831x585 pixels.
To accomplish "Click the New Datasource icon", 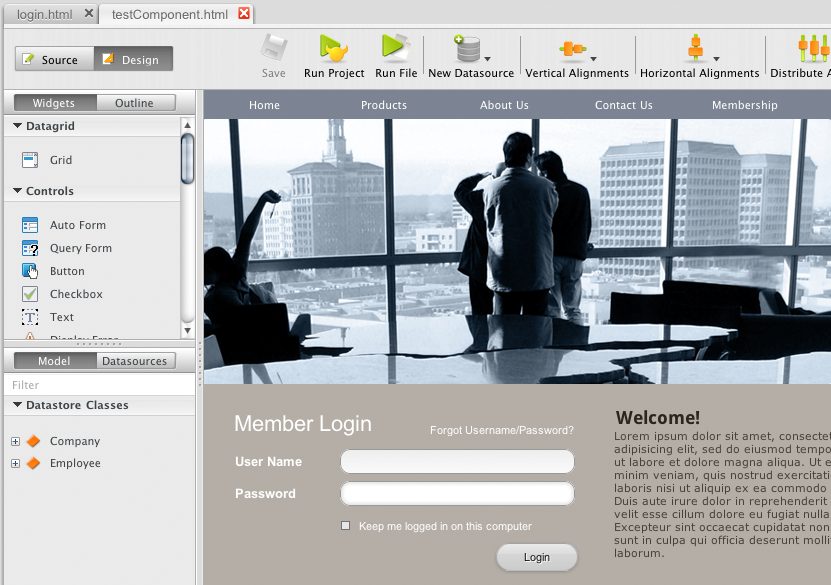I will coord(467,48).
